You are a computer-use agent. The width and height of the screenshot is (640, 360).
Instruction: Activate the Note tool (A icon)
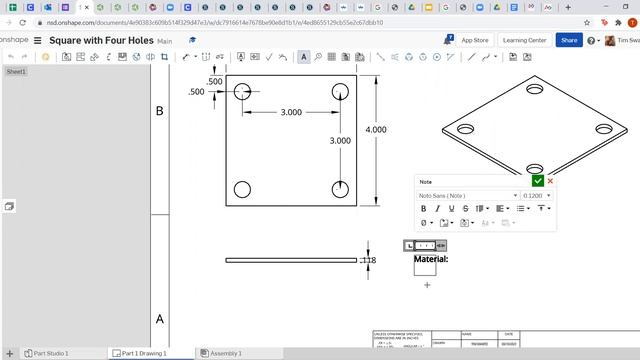click(x=304, y=57)
